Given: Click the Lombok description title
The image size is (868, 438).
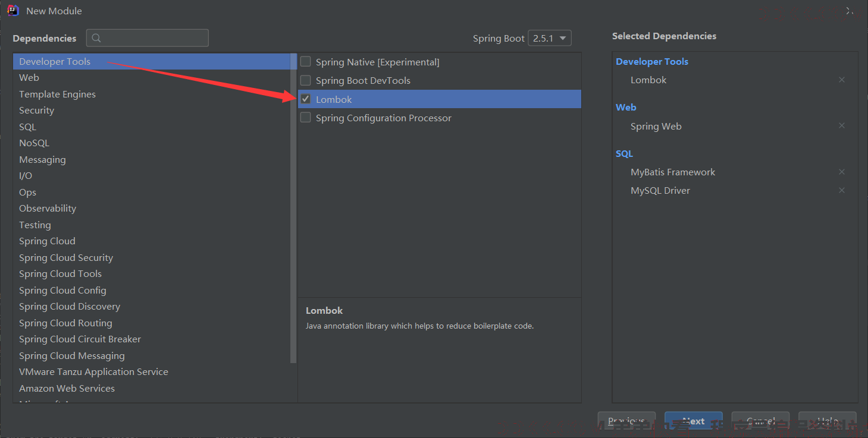Looking at the screenshot, I should coord(324,310).
